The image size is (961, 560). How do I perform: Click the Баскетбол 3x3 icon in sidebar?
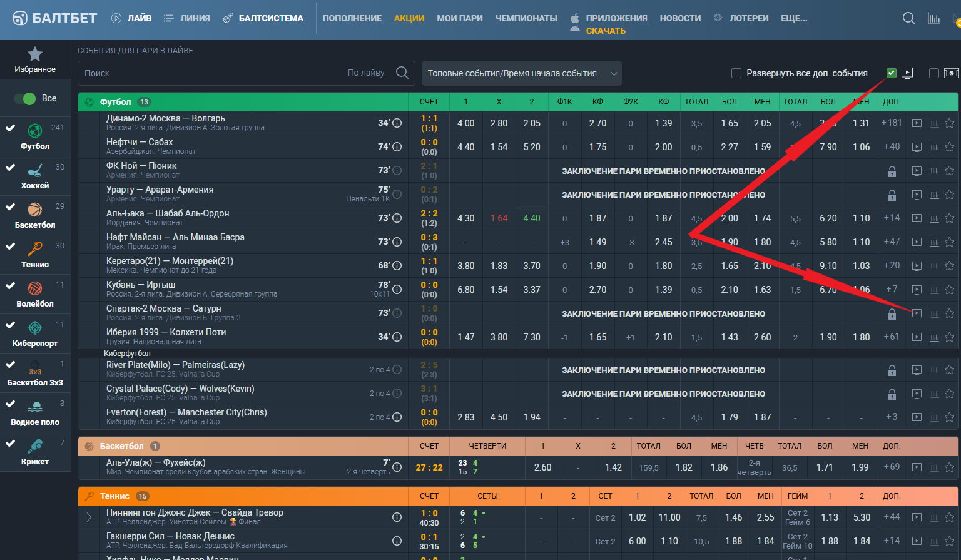point(35,368)
